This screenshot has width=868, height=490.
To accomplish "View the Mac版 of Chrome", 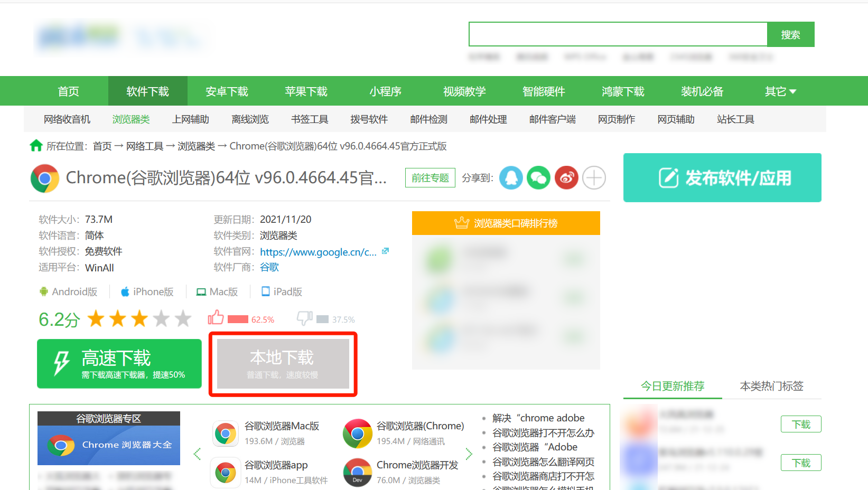I will point(217,291).
